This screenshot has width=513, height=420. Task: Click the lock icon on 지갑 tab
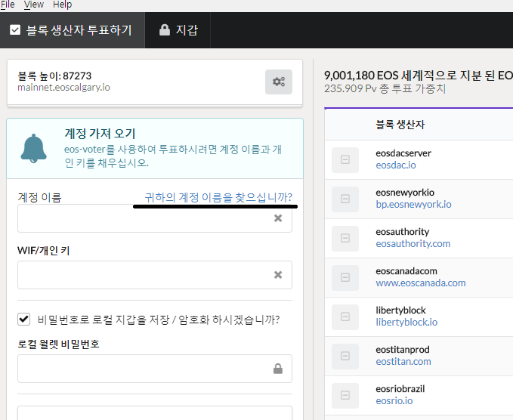(x=165, y=29)
